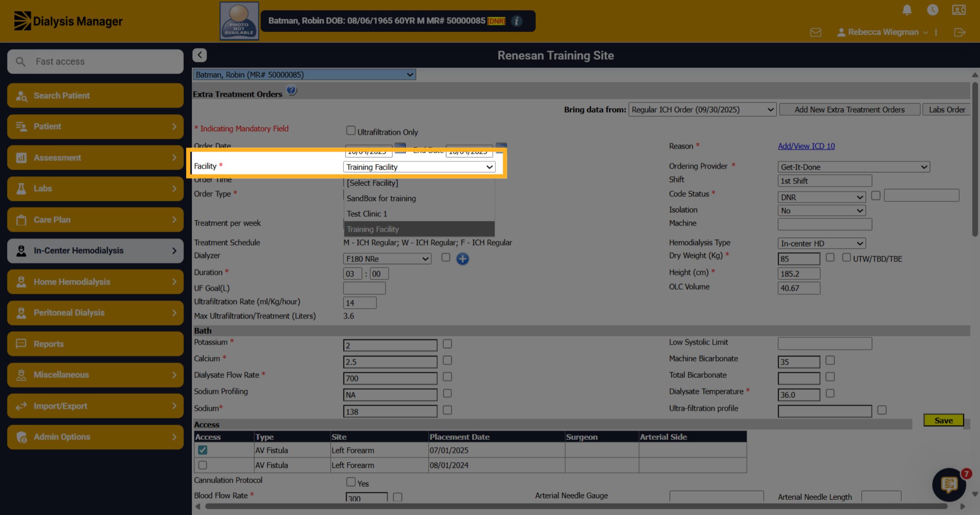Open the Ordering Provider dropdown

coord(854,167)
